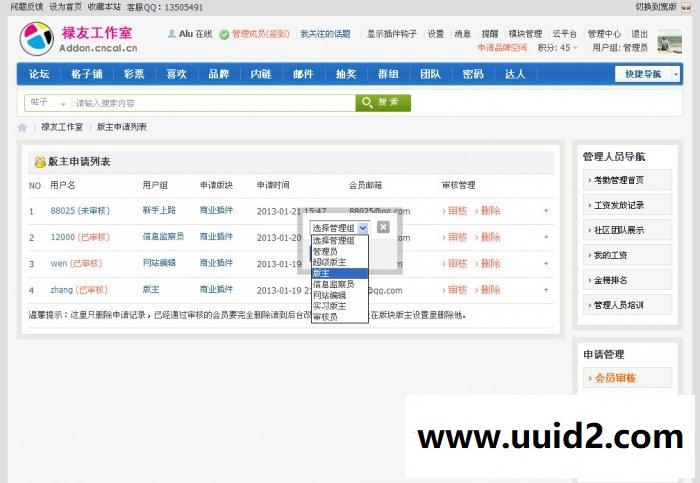The width and height of the screenshot is (700, 483).
Task: Open the 格子铺 nav tab
Action: (87, 74)
